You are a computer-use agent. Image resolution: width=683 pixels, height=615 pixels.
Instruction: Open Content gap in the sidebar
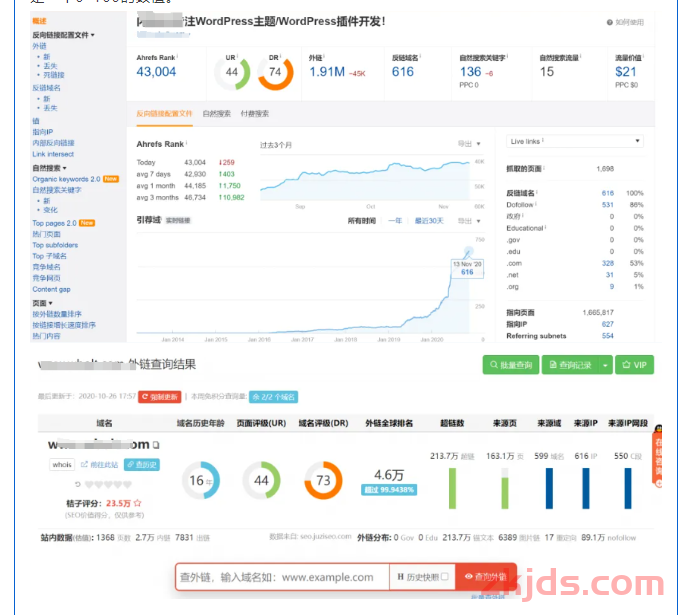point(51,289)
